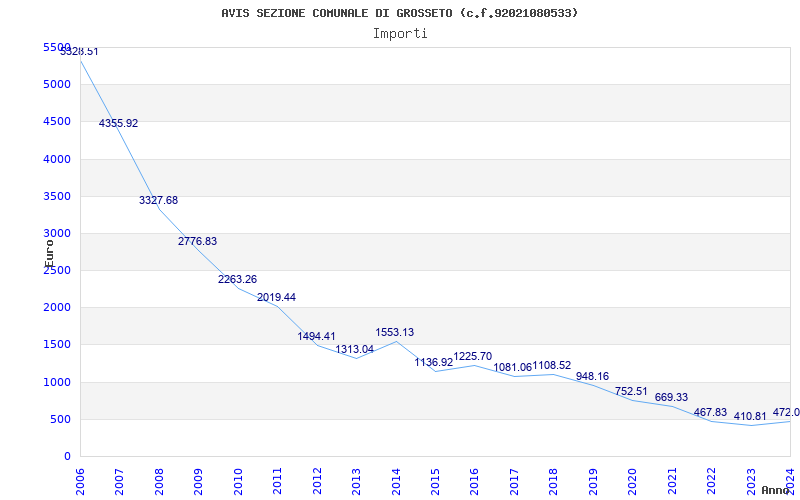Click the 2006 year label
The image size is (800, 500).
80,482
